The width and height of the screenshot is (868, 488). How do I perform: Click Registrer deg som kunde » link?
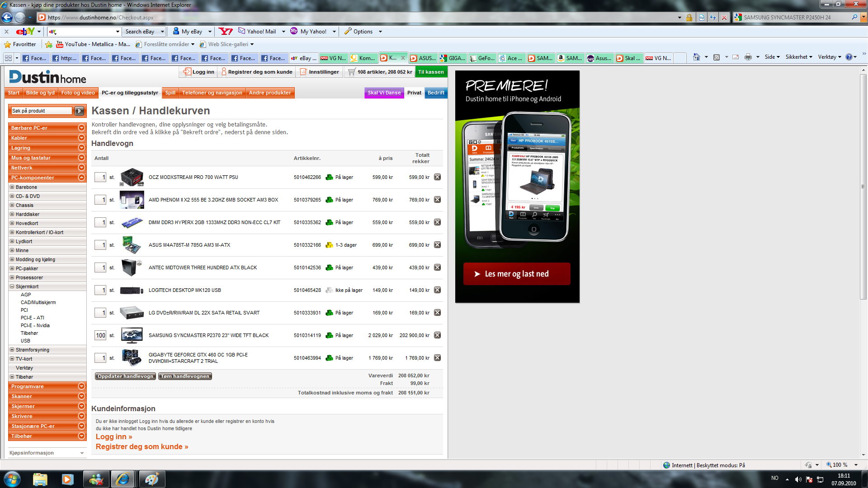coord(142,446)
